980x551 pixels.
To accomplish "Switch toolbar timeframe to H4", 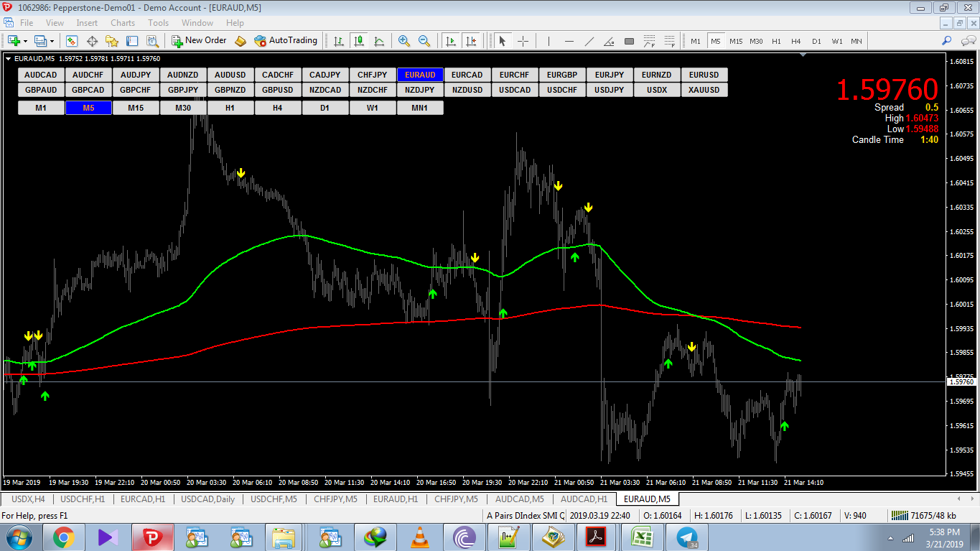I will (796, 41).
